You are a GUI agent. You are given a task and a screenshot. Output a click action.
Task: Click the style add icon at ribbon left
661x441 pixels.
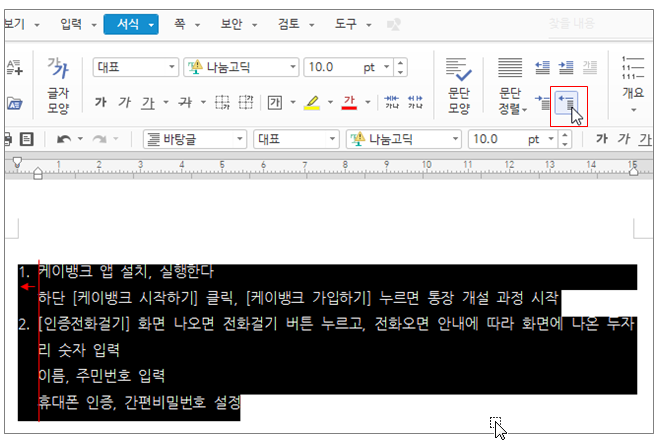(15, 67)
